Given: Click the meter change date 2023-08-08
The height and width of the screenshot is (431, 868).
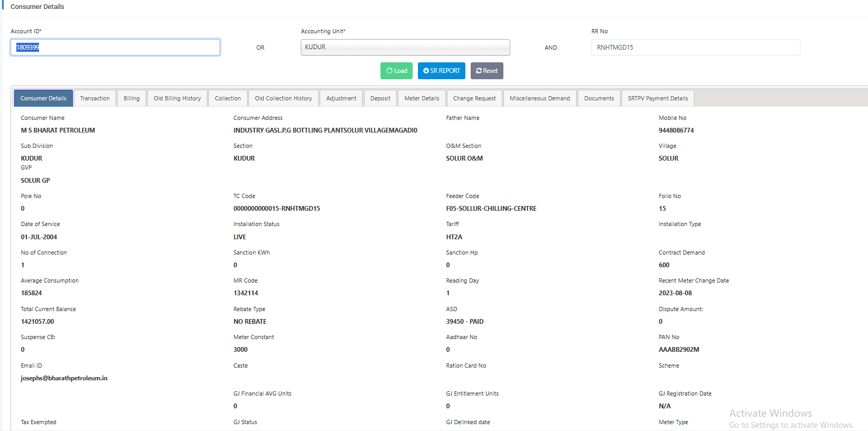Looking at the screenshot, I should tap(675, 293).
